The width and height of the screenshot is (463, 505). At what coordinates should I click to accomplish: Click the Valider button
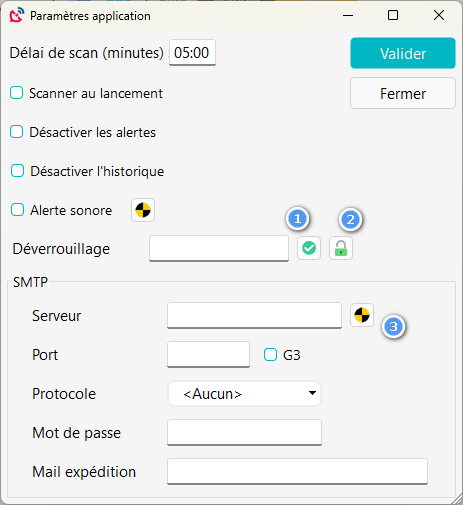(403, 53)
